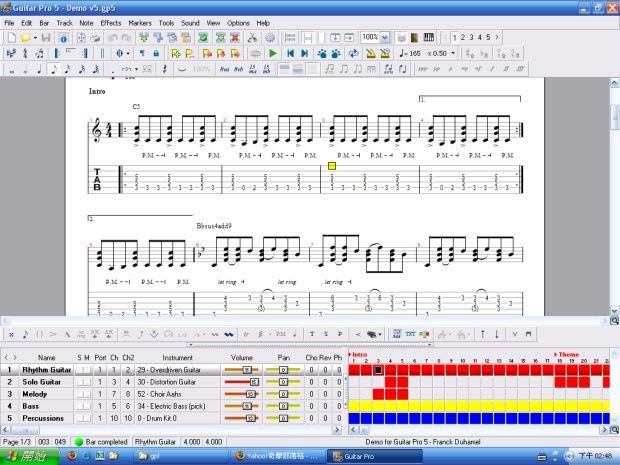Click the paragraph mark icon
The height and width of the screenshot is (465, 620).
142,53
